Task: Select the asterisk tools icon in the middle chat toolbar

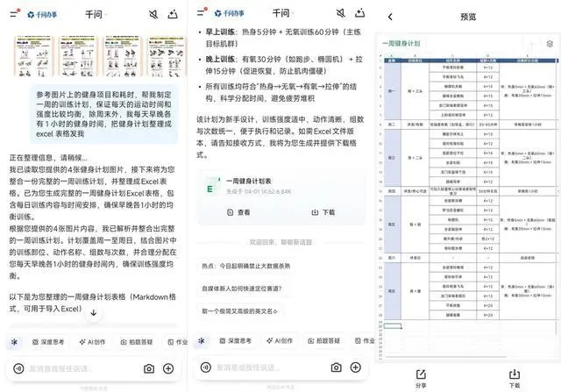Action: click(x=202, y=341)
